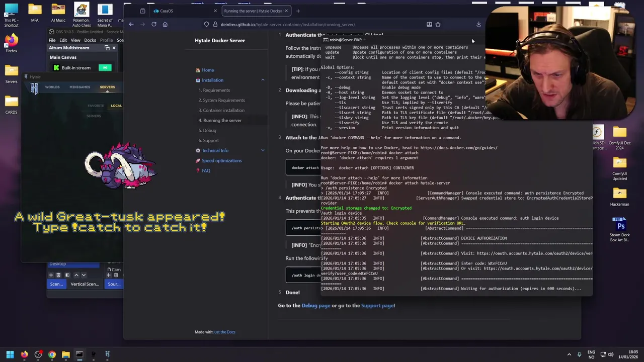Switch to OBS Sources dock tab
644x362 pixels.
(114, 284)
